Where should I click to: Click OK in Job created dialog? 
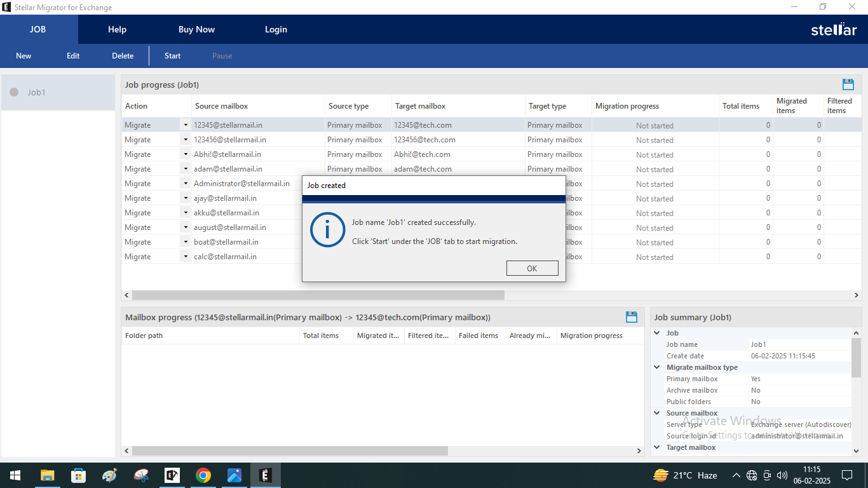click(532, 268)
